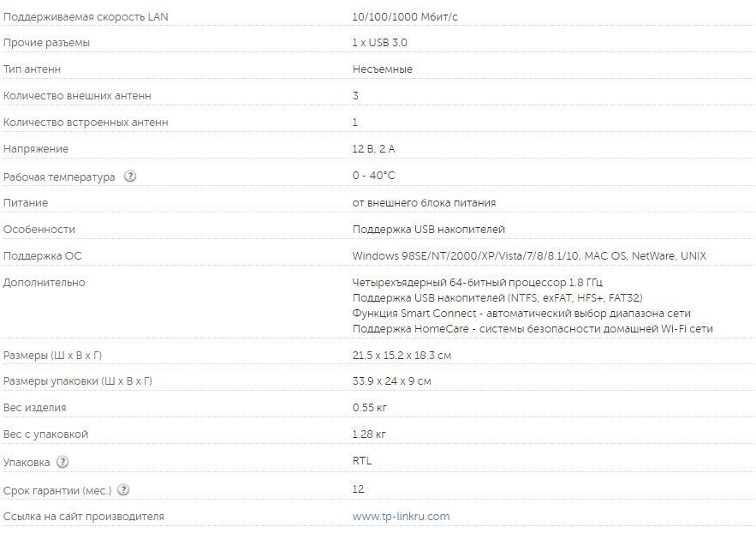The width and height of the screenshot is (756, 533).
Task: Click the RTL packaging value
Action: click(362, 461)
